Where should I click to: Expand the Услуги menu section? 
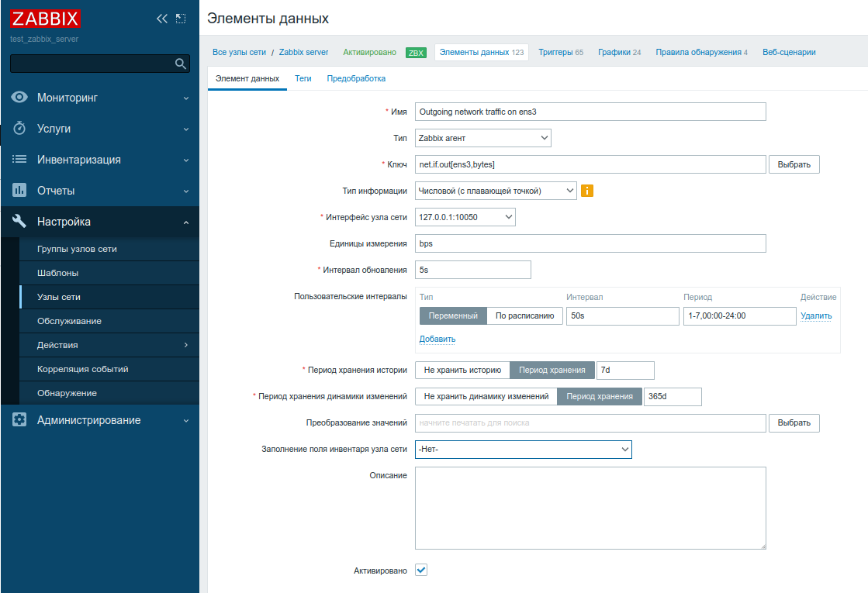point(99,129)
